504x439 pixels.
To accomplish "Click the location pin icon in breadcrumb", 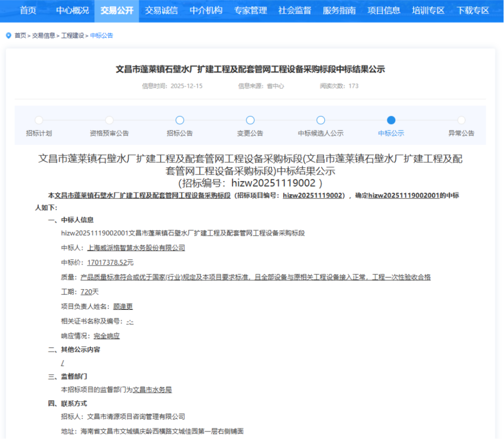I will (9, 35).
